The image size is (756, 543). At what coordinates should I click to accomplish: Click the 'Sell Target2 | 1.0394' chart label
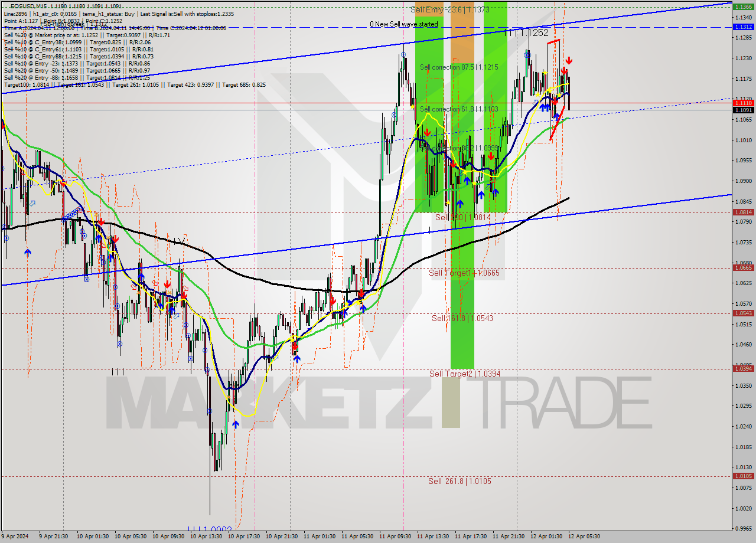point(465,374)
